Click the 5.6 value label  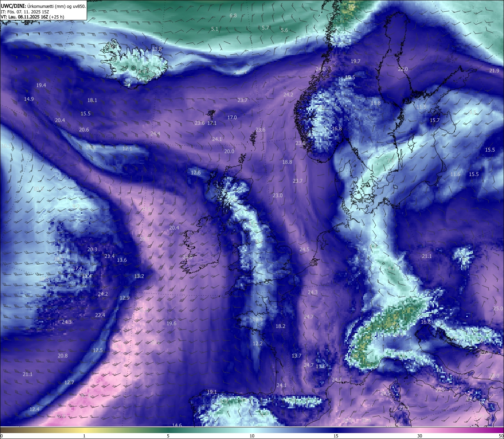coord(284,30)
